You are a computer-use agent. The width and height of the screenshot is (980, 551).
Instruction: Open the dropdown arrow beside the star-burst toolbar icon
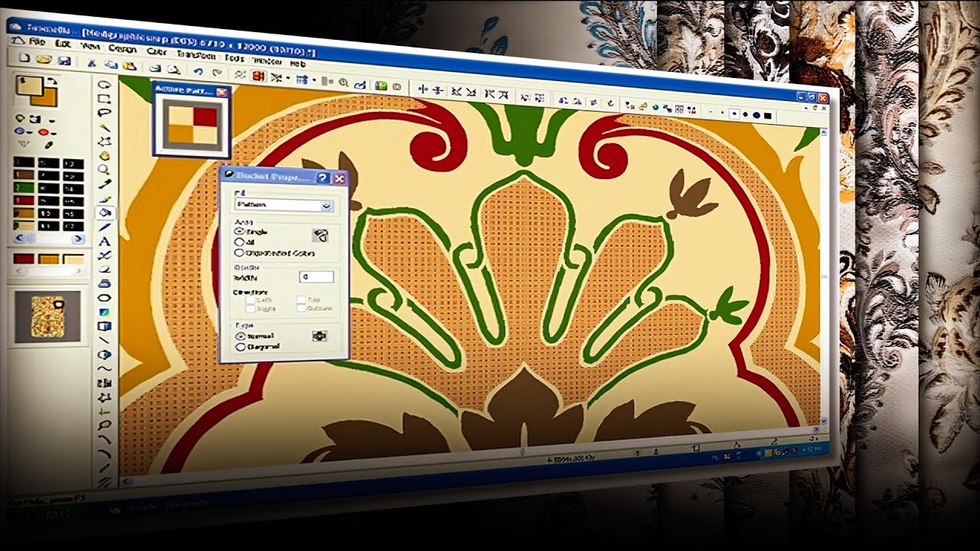tap(287, 79)
